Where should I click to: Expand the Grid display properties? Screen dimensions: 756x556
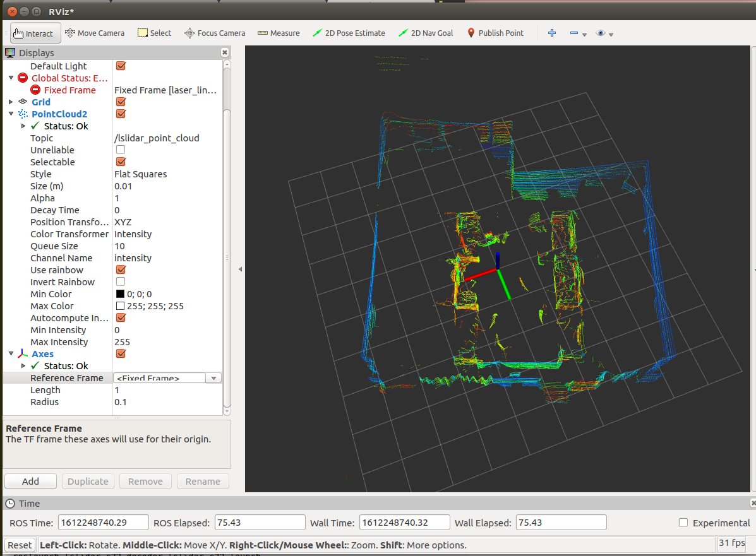coord(11,102)
